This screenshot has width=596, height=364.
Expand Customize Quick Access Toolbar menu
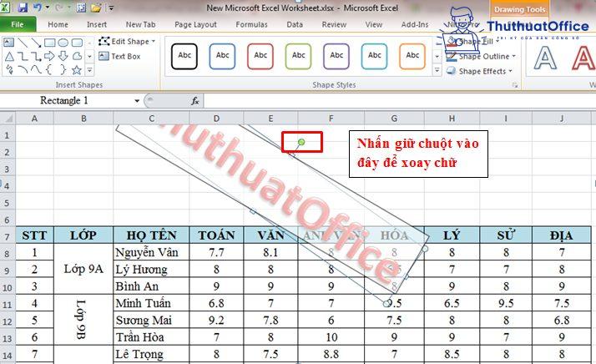[x=111, y=8]
